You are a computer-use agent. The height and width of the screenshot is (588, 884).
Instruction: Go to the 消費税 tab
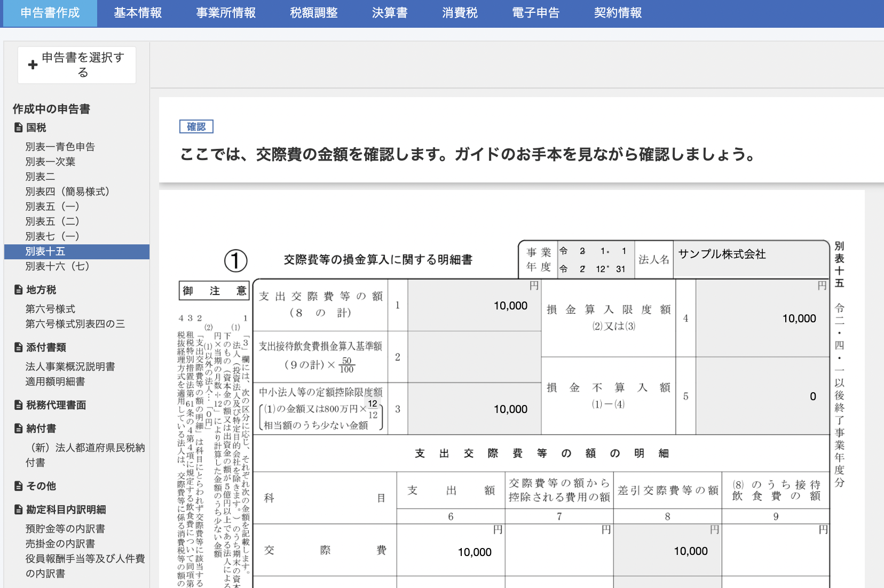pos(460,13)
